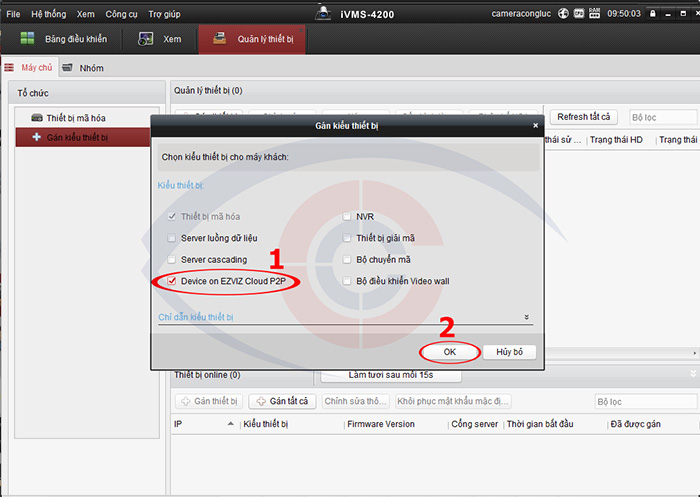
Task: Click the network globe status icon
Action: tap(563, 14)
